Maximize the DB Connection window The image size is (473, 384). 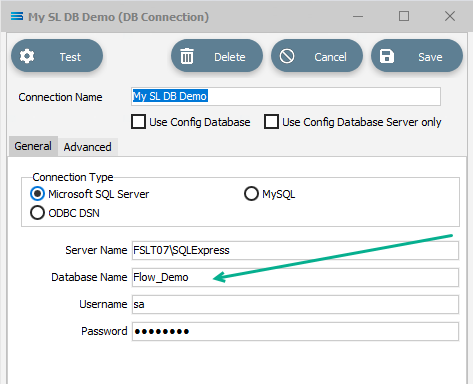point(404,16)
